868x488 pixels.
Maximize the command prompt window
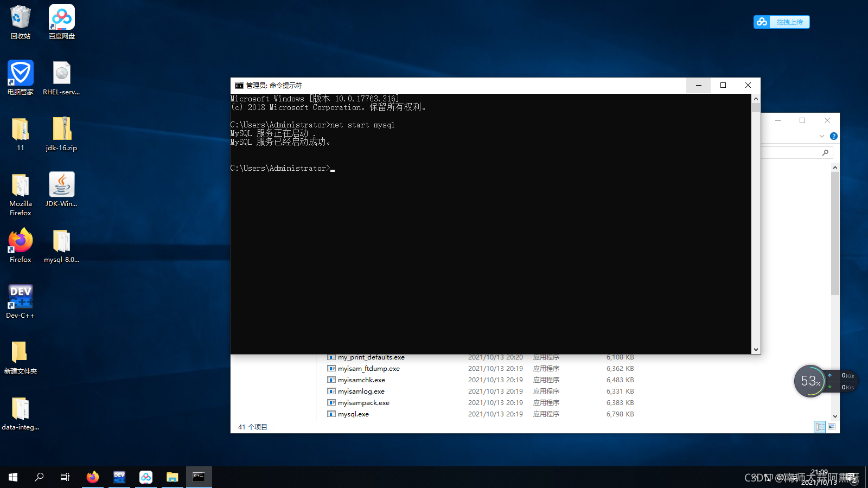coord(723,85)
